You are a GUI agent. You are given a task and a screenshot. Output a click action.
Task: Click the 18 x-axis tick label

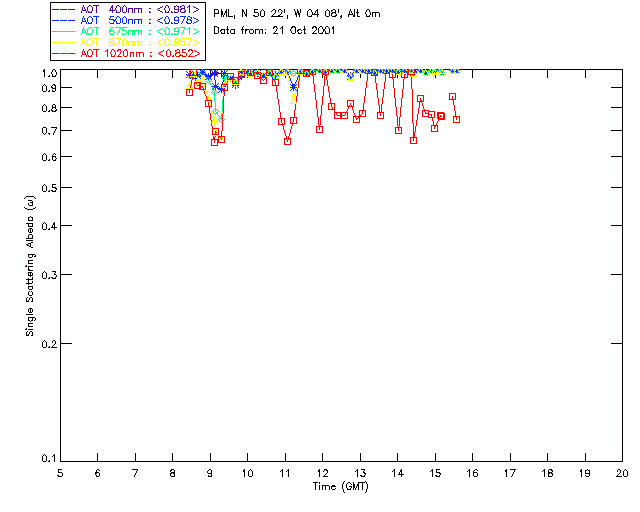[x=547, y=473]
